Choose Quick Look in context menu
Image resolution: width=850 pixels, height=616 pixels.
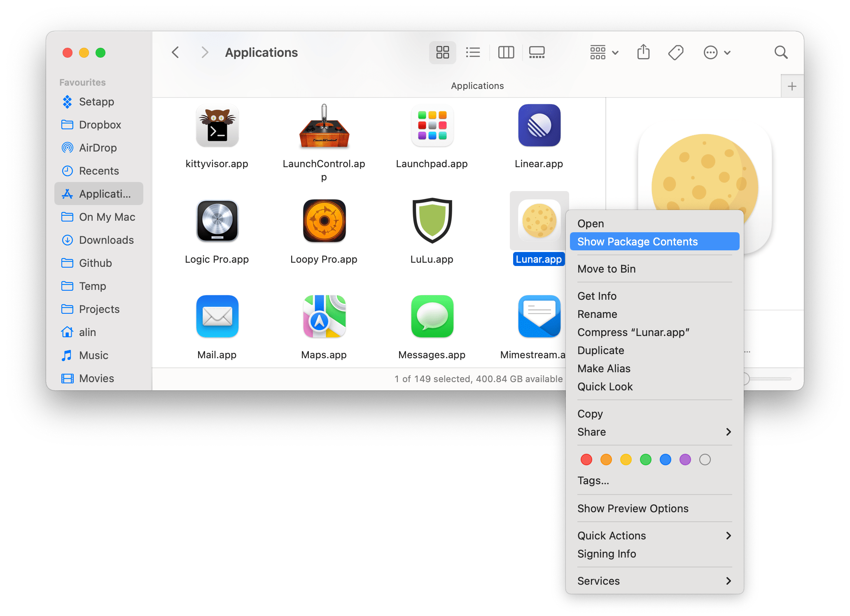(654, 387)
